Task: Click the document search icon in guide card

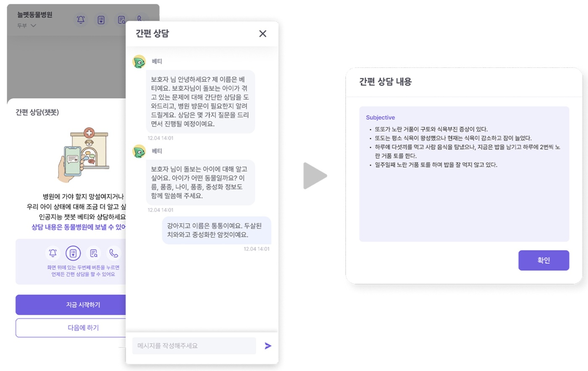Action: [x=94, y=253]
